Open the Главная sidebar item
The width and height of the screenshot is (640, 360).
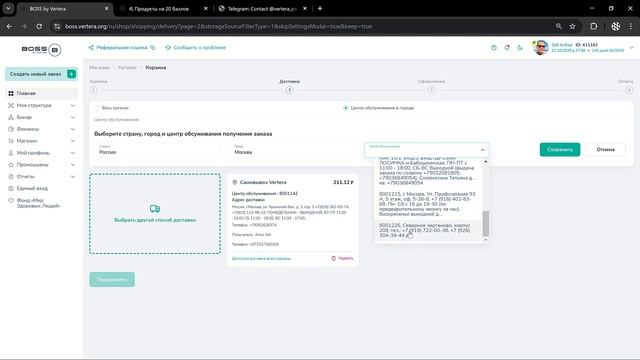(x=41, y=93)
